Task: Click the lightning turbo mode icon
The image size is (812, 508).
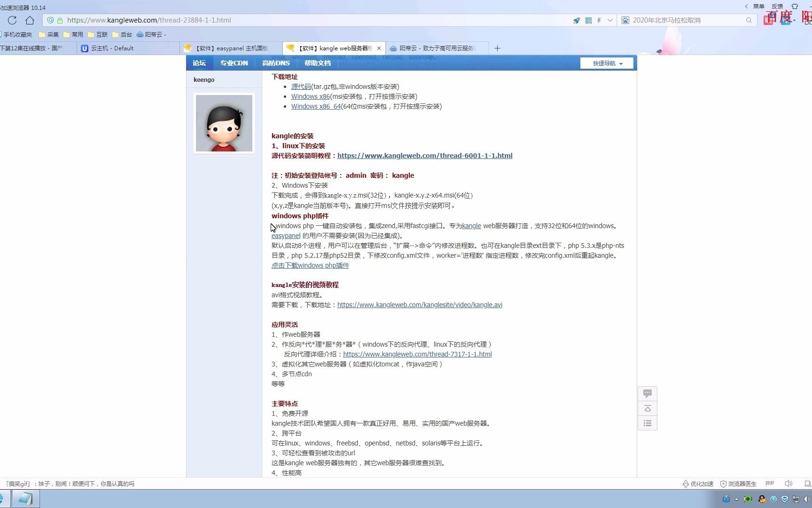Action: (599, 20)
